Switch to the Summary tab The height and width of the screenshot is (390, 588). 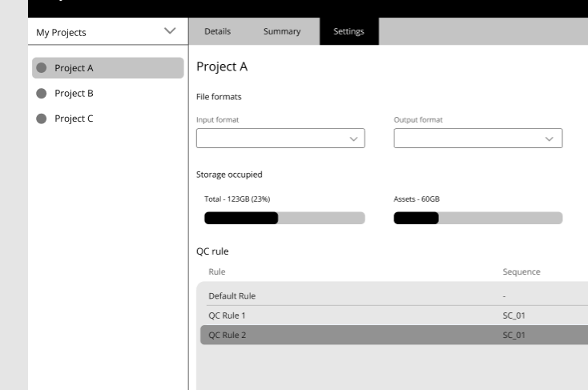(x=282, y=32)
